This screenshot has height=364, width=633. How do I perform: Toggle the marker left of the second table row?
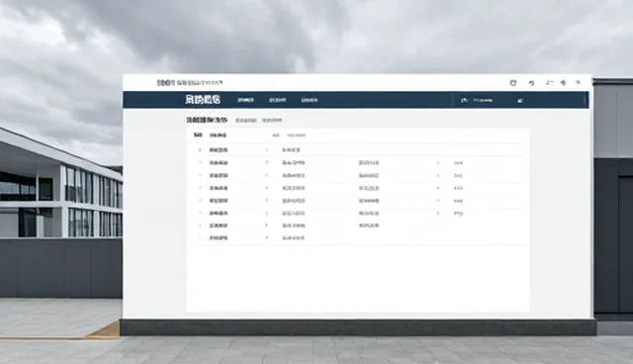(200, 162)
